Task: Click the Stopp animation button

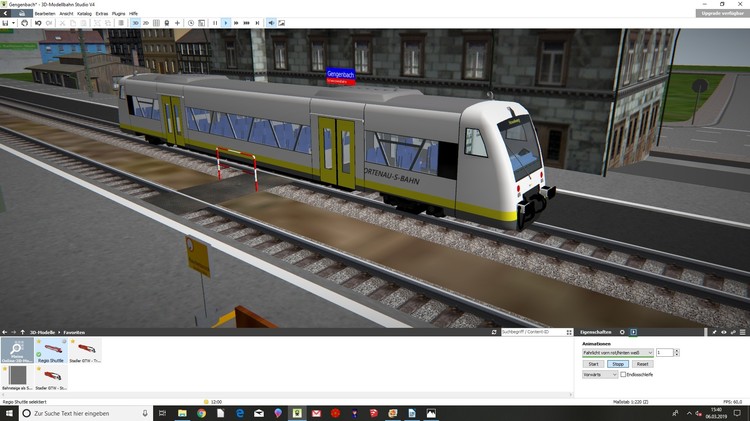Action: point(618,364)
